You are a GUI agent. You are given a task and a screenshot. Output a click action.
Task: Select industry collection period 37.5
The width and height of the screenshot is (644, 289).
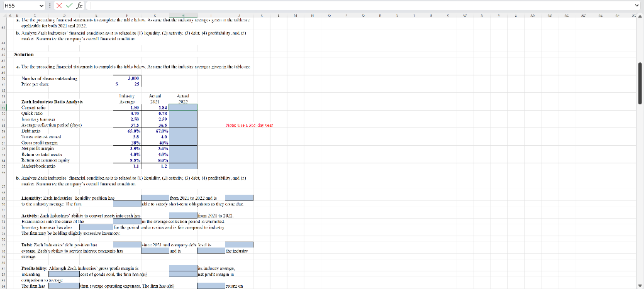click(128, 124)
